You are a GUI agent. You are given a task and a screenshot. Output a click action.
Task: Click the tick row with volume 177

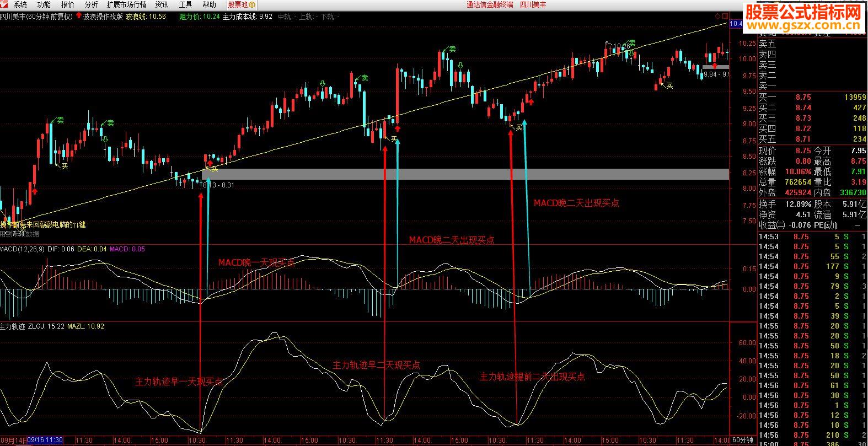pyautogui.click(x=812, y=266)
